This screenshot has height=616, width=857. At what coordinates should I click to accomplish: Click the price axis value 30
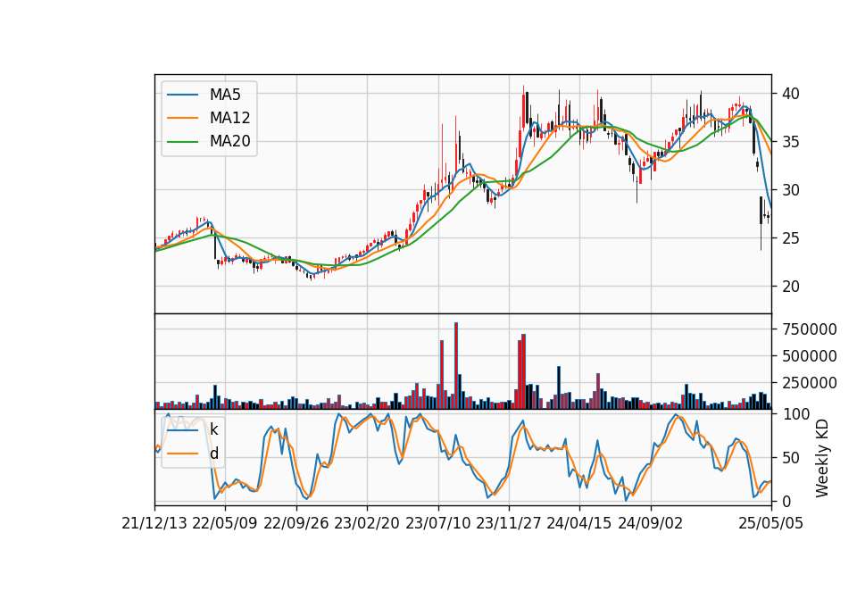coord(790,189)
